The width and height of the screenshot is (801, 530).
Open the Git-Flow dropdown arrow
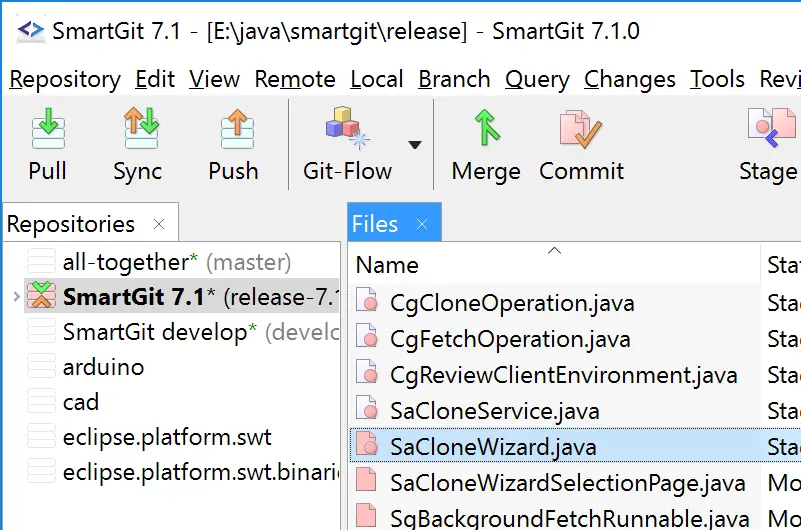[415, 145]
